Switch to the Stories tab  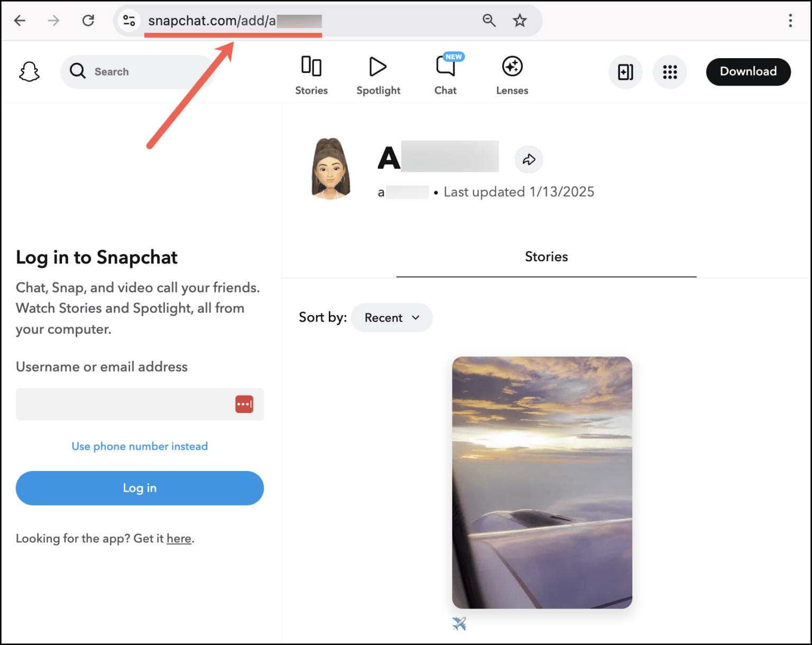coord(546,257)
